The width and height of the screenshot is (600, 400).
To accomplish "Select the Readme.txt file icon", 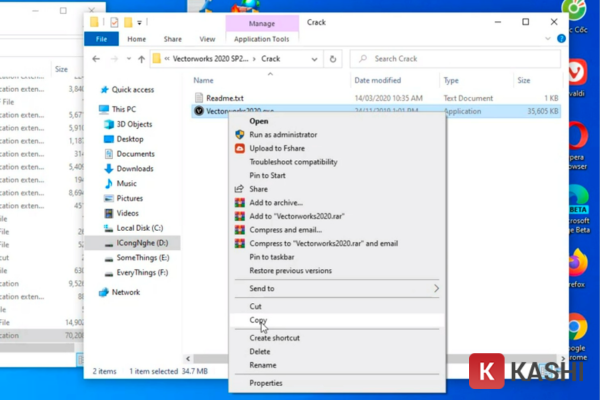I will tap(199, 98).
